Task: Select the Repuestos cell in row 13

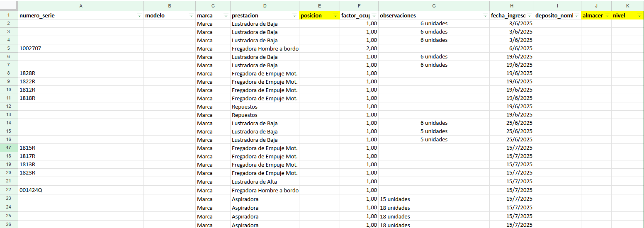Action: click(x=265, y=115)
